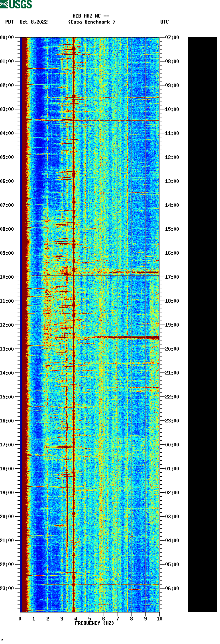Click the 20:00 UTC time label
220x644 pixels.
tap(172, 349)
